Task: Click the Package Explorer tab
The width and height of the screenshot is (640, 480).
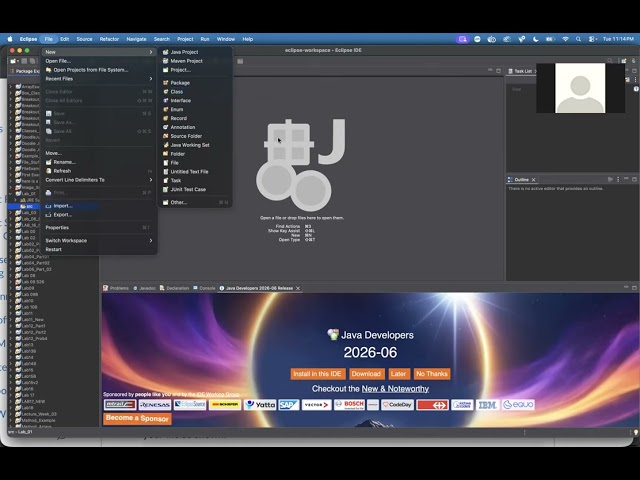Action: [x=24, y=71]
